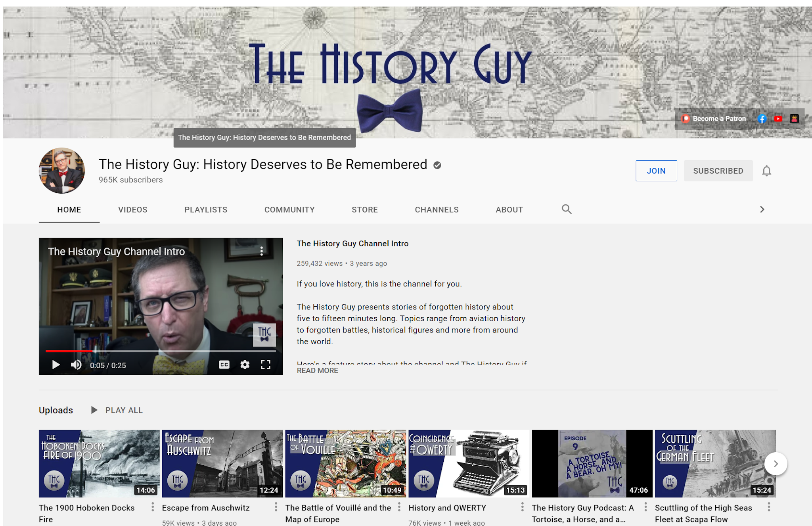
Task: Switch to the VIDEOS tab
Action: pyautogui.click(x=133, y=209)
